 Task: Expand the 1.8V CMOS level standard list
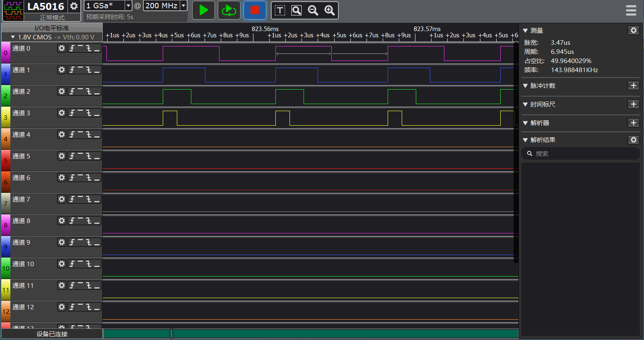[x=13, y=37]
